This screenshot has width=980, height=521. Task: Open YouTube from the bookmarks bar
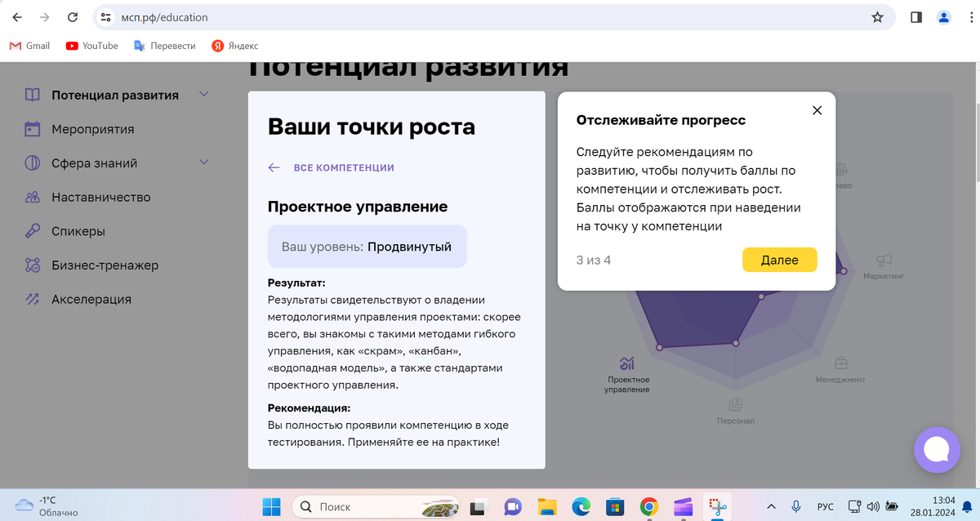click(91, 46)
